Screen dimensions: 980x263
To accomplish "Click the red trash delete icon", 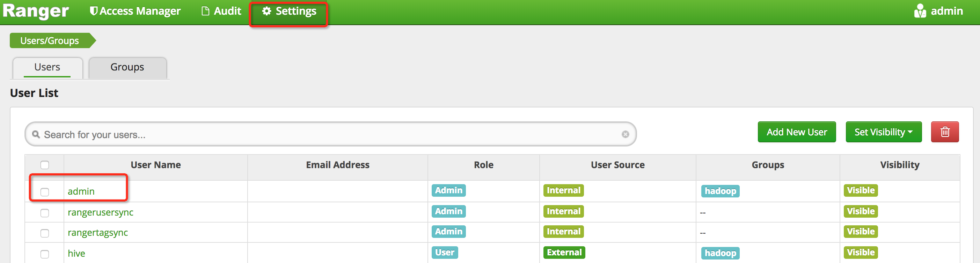I will (x=944, y=132).
